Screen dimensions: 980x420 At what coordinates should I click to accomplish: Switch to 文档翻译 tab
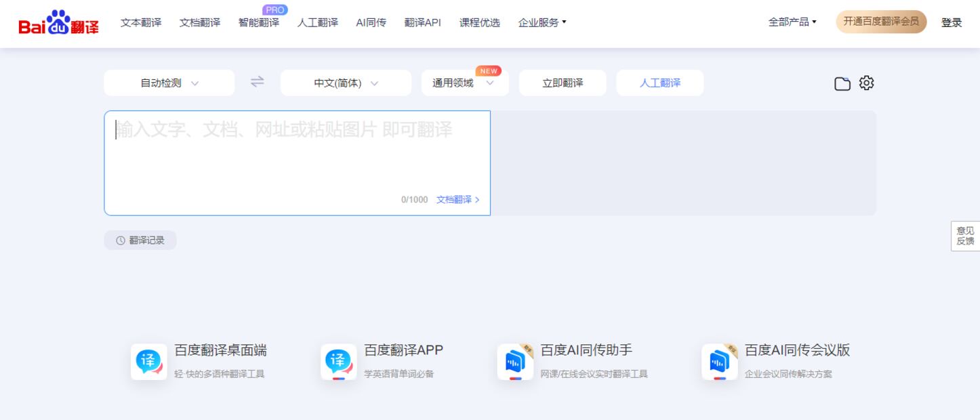pos(200,22)
